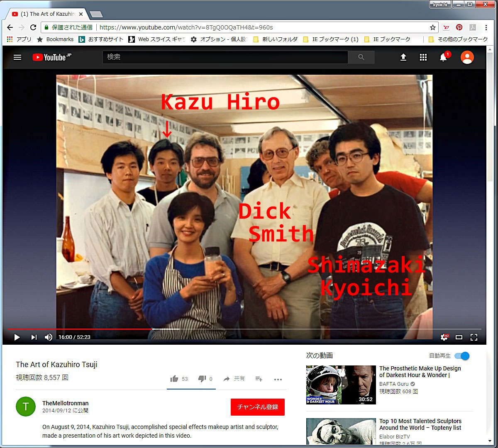Open the アプリ apps shortcut
Screen dimensions: 498x448
click(19, 39)
